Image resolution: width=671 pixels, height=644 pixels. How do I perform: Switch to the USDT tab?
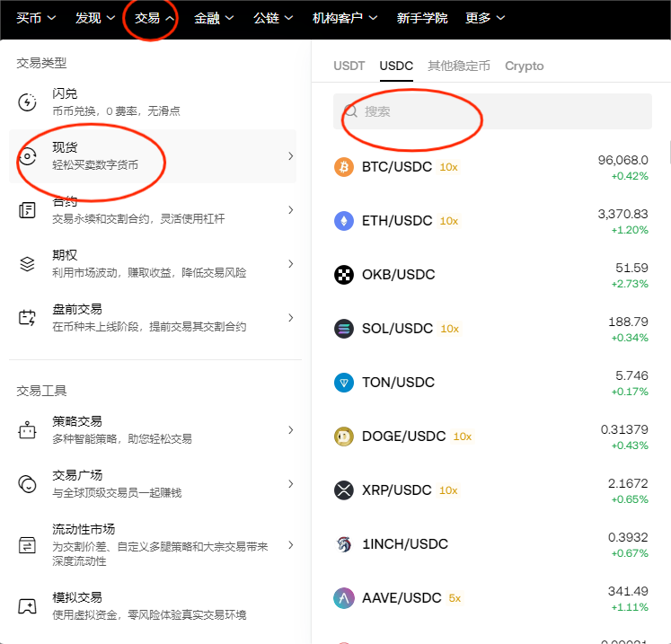click(x=349, y=66)
